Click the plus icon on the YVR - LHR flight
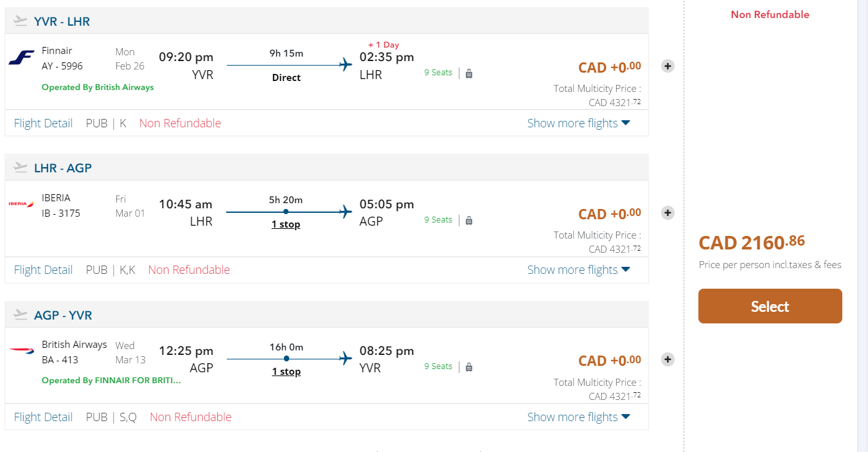Viewport: 868px width, 452px height. point(668,66)
